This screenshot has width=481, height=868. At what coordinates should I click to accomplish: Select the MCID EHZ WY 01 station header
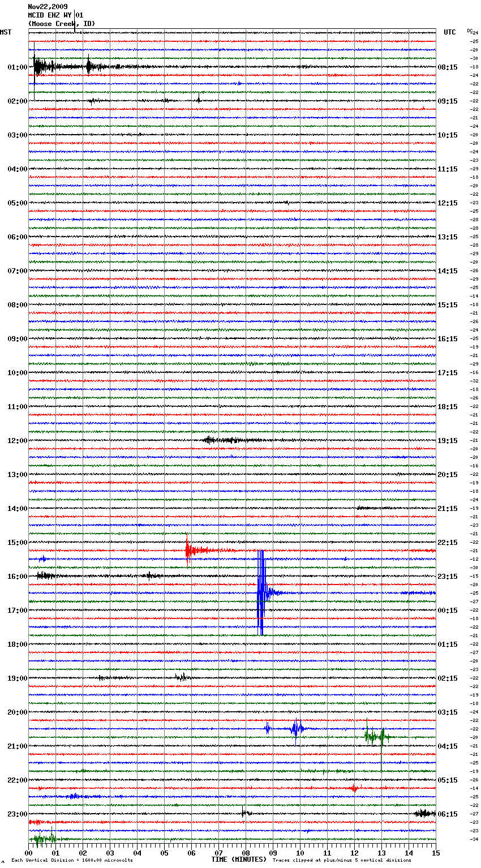pyautogui.click(x=55, y=15)
